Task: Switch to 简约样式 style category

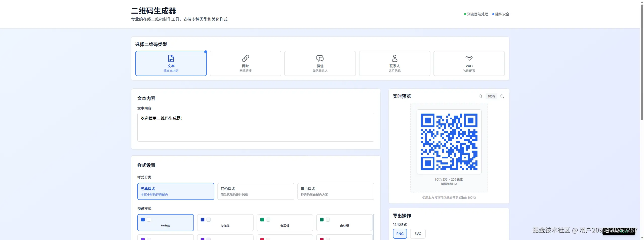Action: [x=256, y=191]
